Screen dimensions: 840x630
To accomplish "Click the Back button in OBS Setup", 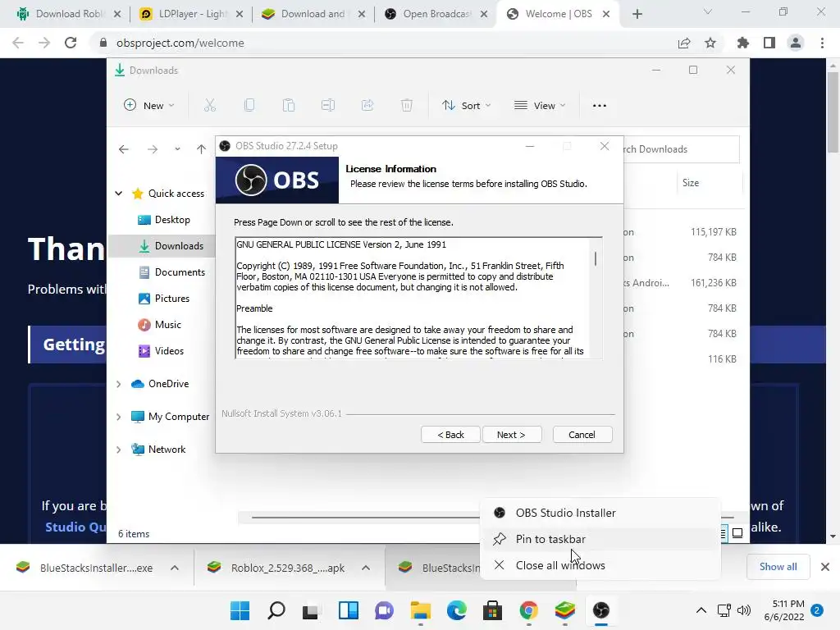I will tap(450, 435).
